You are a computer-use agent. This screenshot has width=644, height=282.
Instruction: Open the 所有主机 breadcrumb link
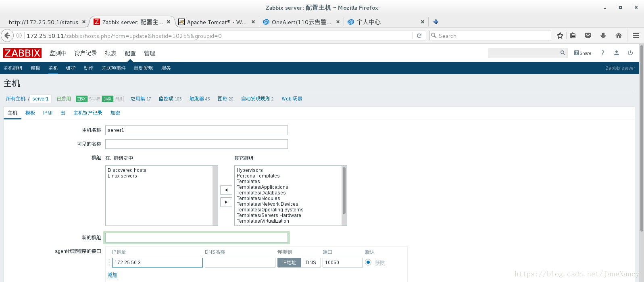[16, 99]
